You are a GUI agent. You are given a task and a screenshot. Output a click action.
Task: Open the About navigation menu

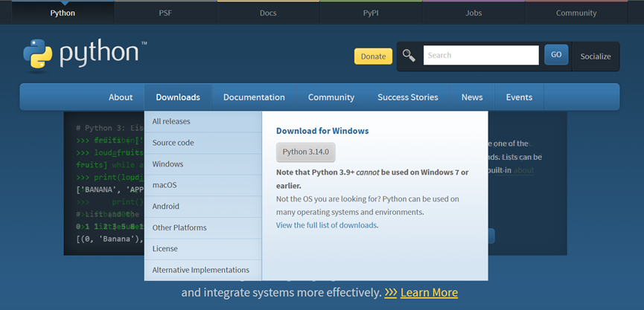(121, 97)
